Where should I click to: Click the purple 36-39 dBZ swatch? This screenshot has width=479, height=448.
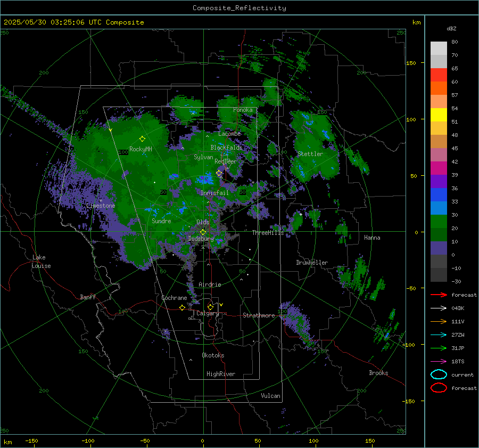click(x=439, y=182)
